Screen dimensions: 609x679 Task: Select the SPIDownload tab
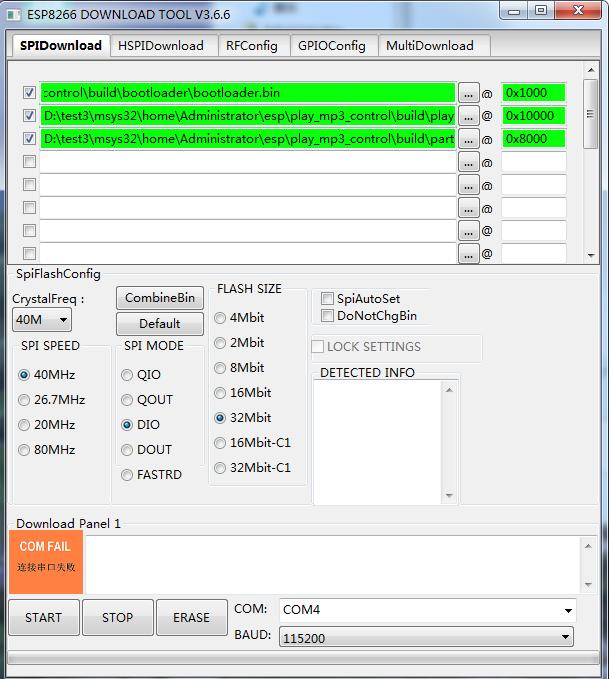pos(61,45)
